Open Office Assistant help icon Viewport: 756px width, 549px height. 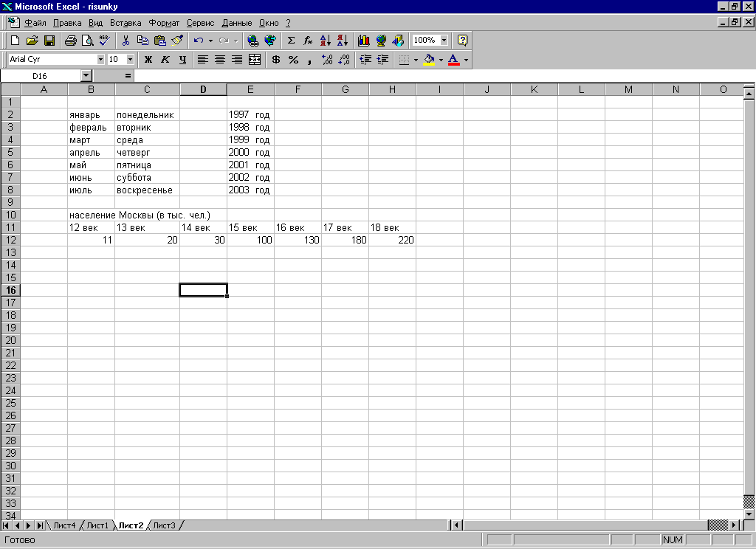[462, 41]
